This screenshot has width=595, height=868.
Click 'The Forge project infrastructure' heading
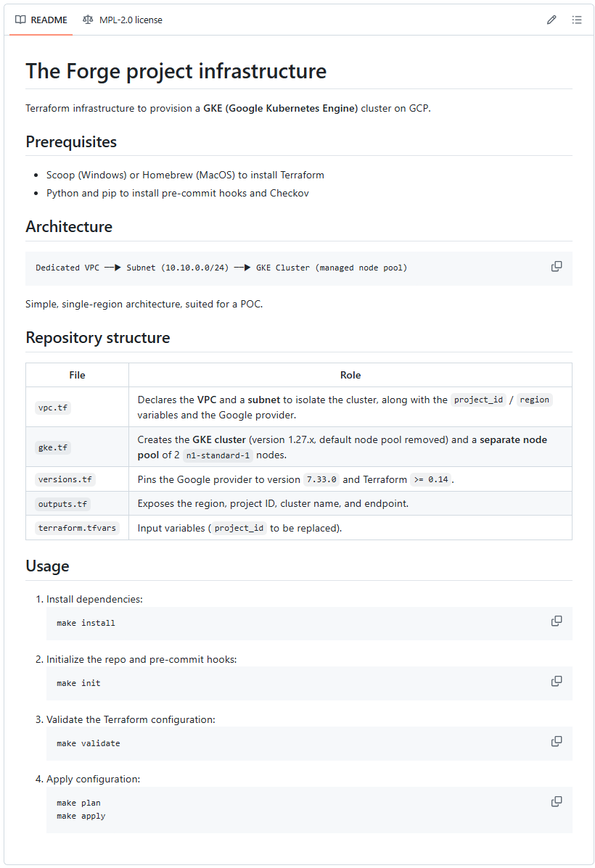click(176, 71)
